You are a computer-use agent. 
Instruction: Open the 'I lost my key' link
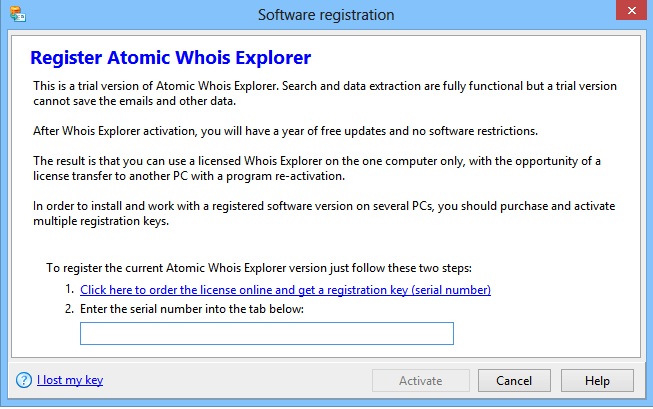[69, 380]
